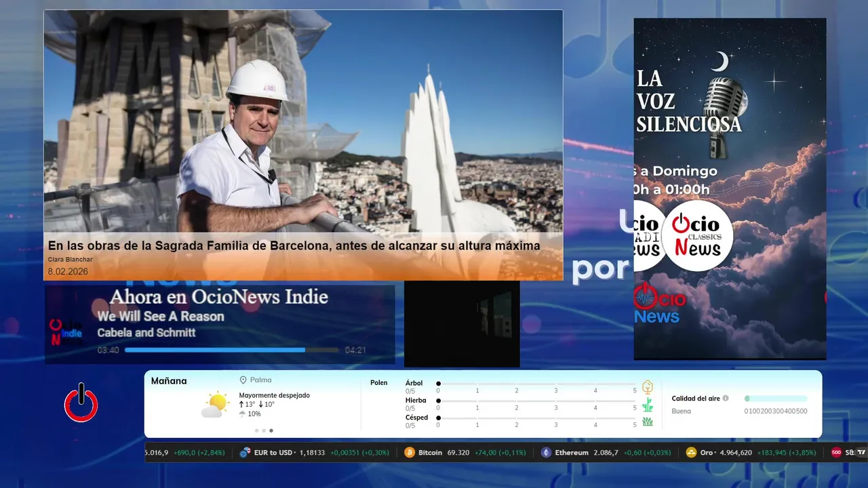868x488 pixels.
Task: Select the first weather carousel dot
Action: pyautogui.click(x=256, y=430)
